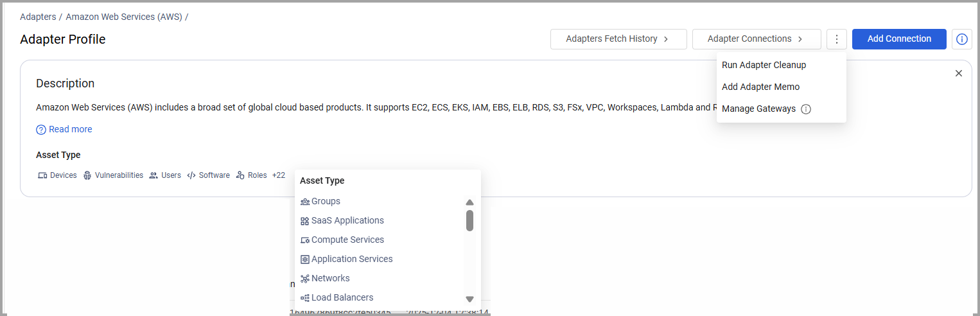Click the asset list scroll down arrow
The image size is (980, 316).
point(469,299)
